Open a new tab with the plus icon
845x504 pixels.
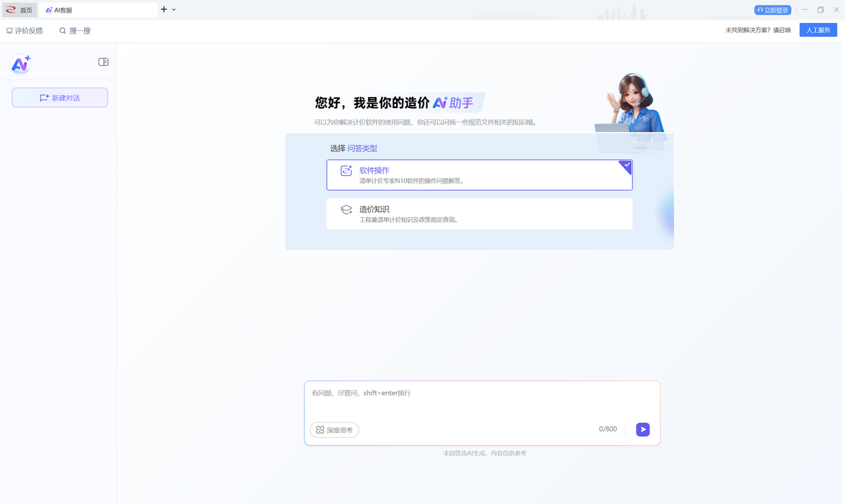tap(163, 9)
